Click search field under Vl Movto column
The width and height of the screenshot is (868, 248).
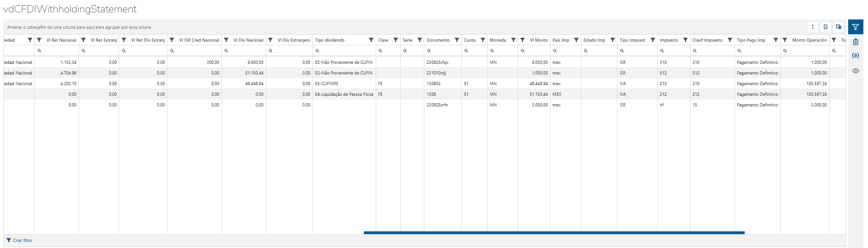coord(536,51)
